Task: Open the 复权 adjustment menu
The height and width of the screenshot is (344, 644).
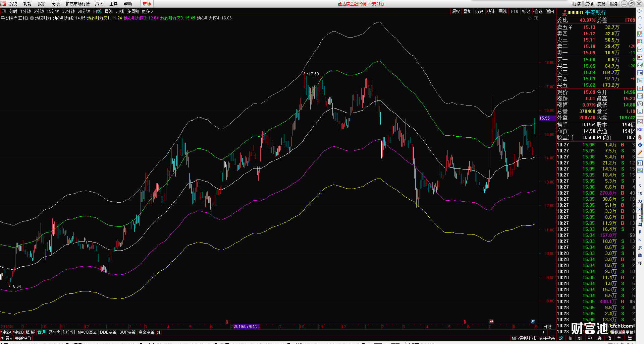Action: pyautogui.click(x=456, y=11)
